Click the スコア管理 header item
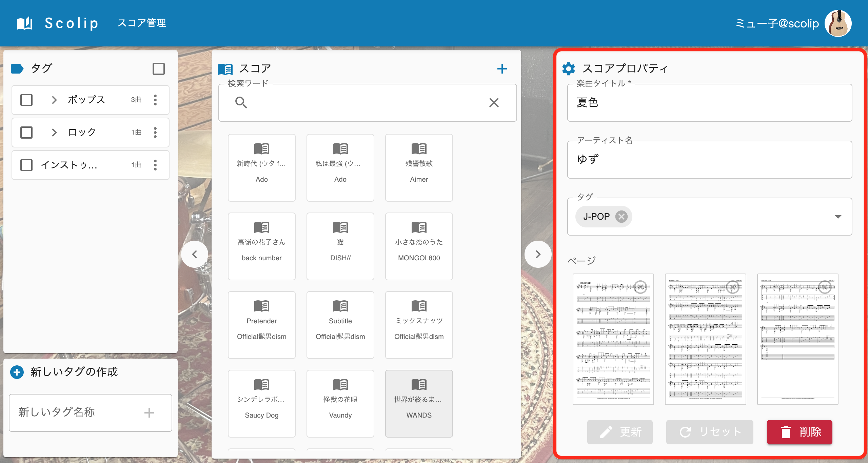Viewport: 868px width, 463px height. point(142,23)
